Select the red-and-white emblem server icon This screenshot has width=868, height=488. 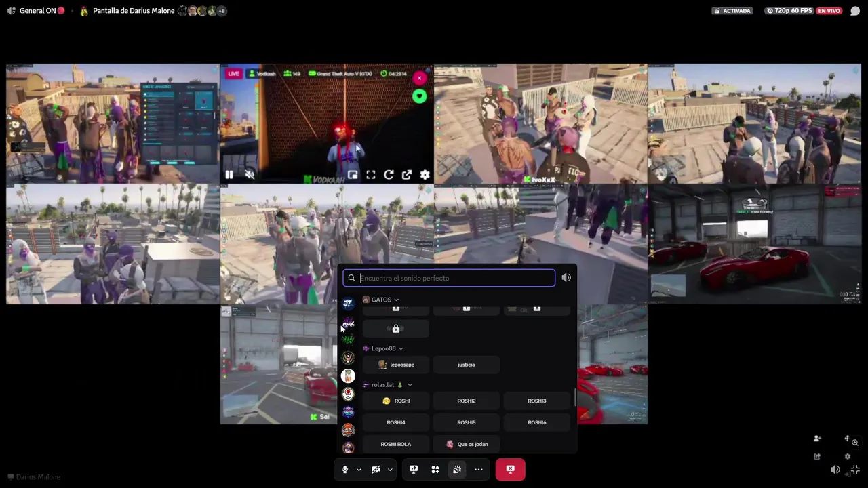pyautogui.click(x=348, y=393)
